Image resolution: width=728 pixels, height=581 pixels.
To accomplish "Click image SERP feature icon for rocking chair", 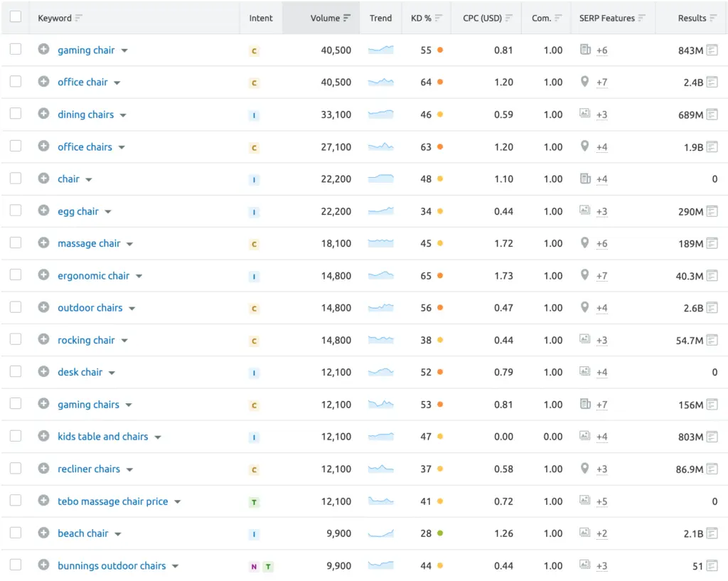I will 584,339.
